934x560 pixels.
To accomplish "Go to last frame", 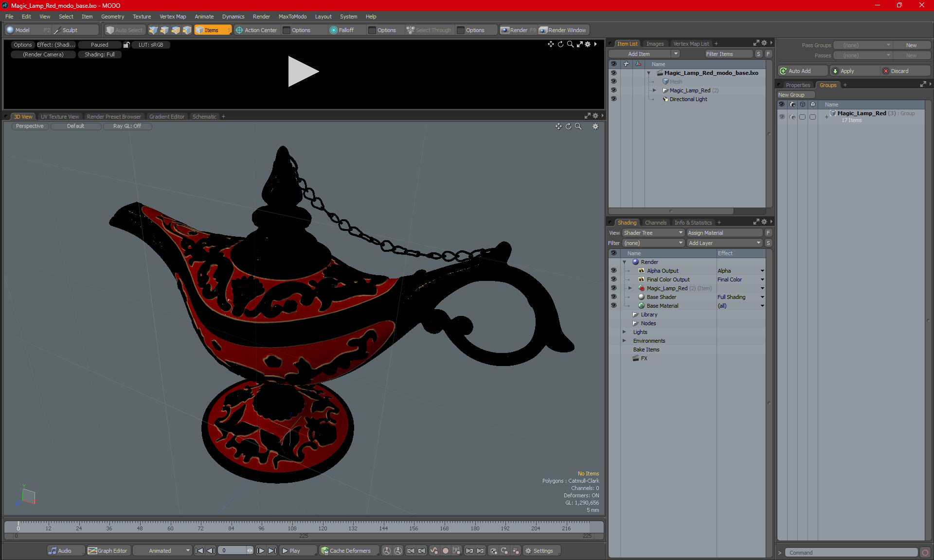I will click(272, 551).
